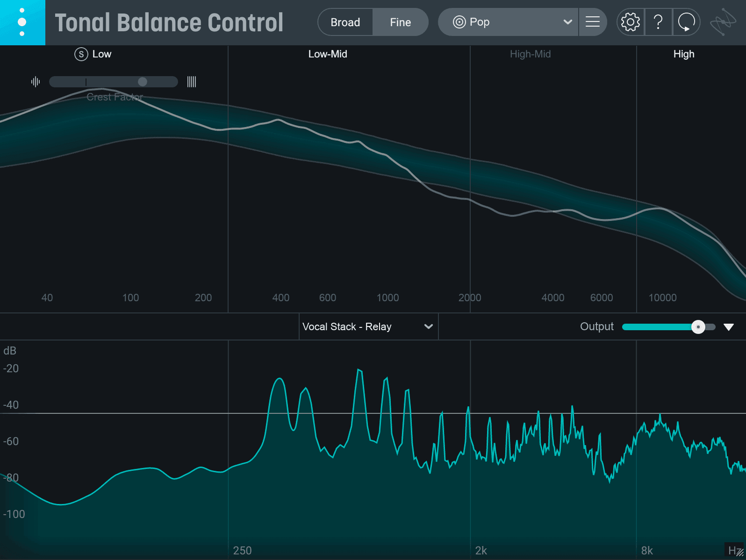Click the Output label

coord(597,326)
